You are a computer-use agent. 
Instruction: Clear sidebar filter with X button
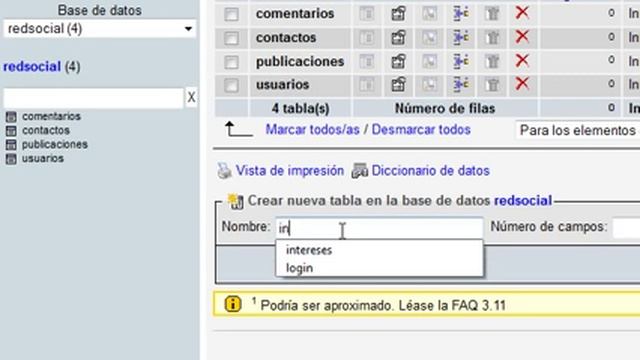(x=191, y=98)
